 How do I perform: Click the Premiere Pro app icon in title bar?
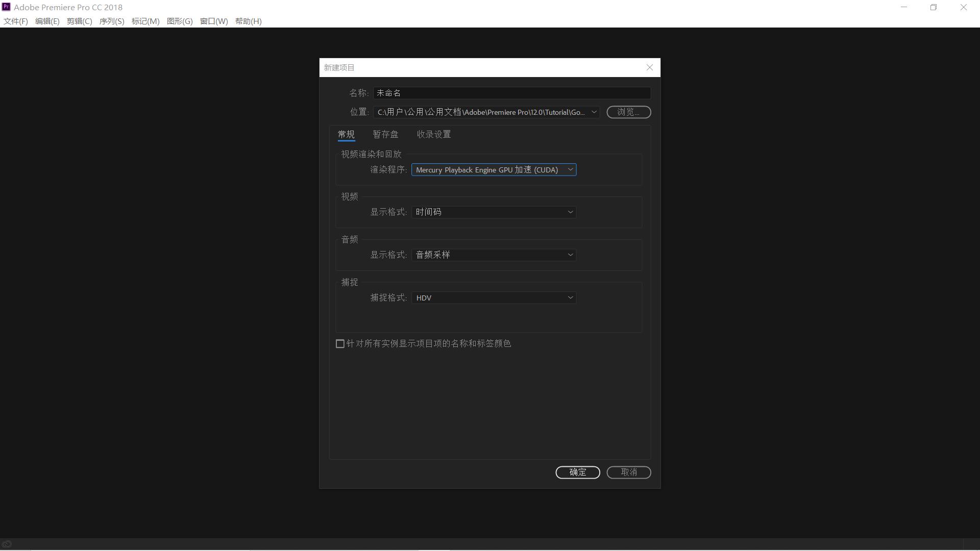tap(6, 7)
